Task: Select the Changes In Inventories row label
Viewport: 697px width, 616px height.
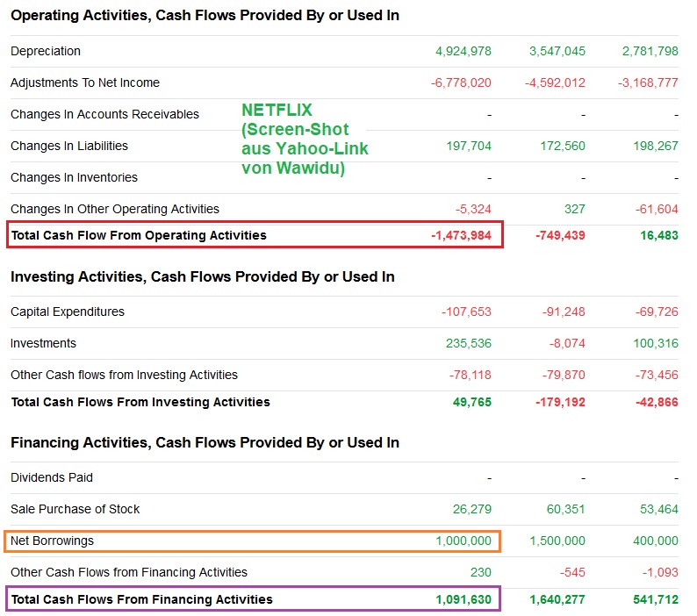Action: tap(74, 177)
